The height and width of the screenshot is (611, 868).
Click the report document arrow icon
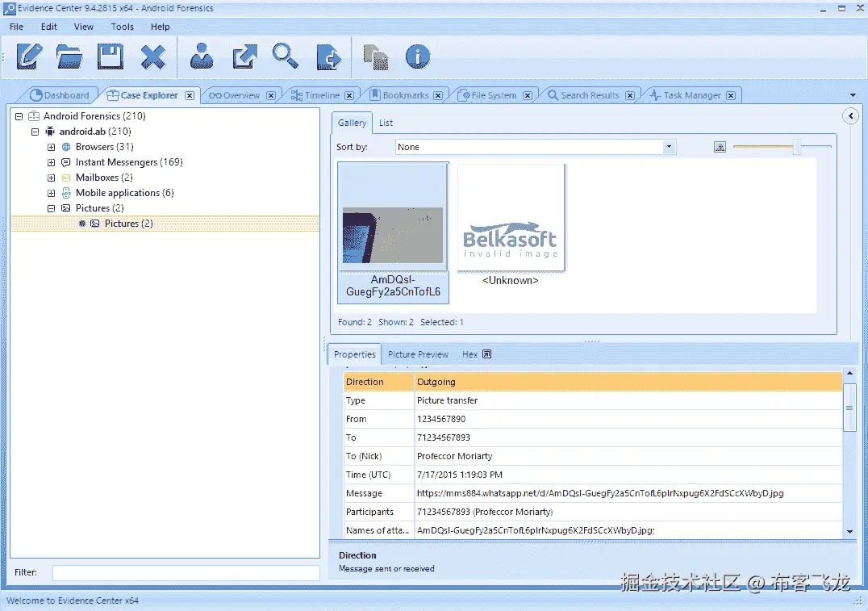click(x=329, y=56)
